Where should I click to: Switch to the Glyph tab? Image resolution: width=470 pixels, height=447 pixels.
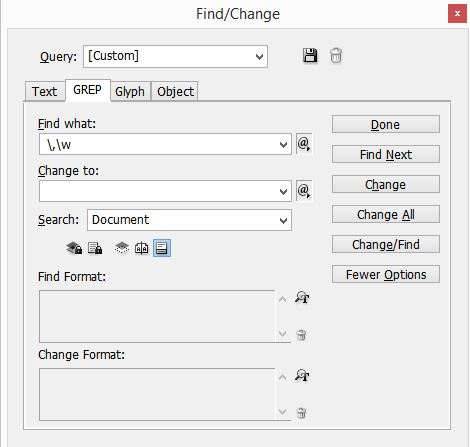[x=130, y=91]
